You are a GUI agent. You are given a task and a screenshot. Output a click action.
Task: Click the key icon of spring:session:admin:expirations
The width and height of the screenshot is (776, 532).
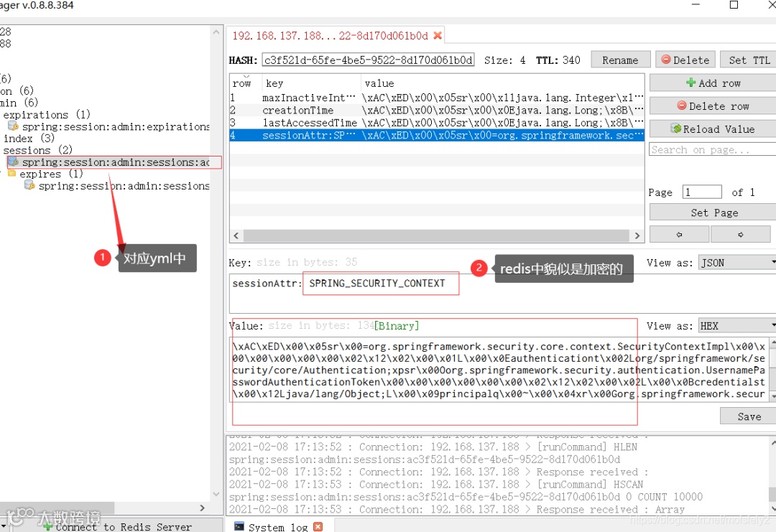13,126
